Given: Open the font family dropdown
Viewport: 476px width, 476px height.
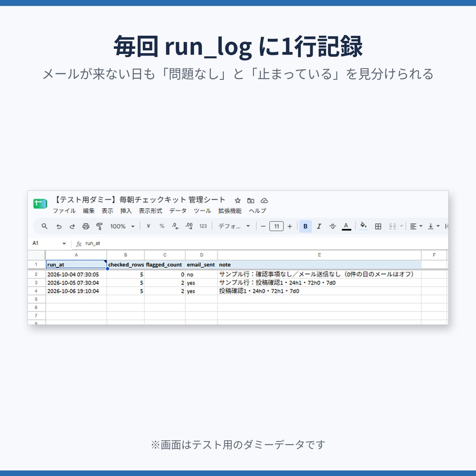Looking at the screenshot, I should pos(234,226).
